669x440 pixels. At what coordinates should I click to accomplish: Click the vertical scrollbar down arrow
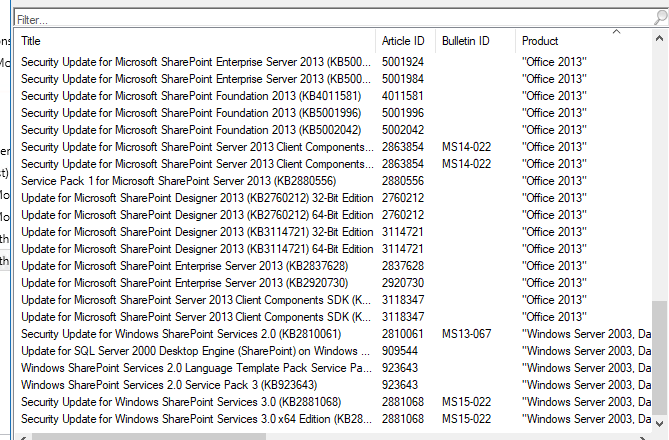pyautogui.click(x=659, y=423)
